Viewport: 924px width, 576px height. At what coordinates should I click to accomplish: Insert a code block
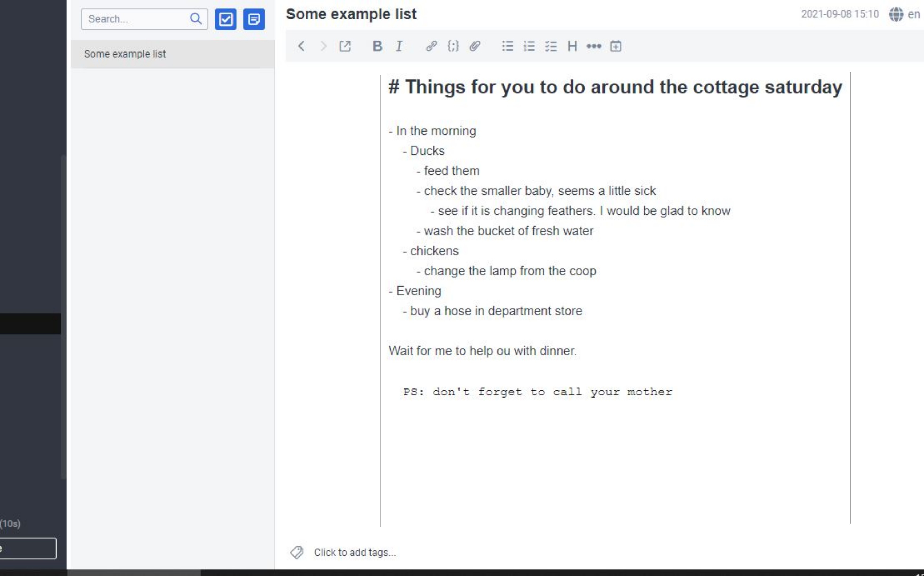[453, 46]
